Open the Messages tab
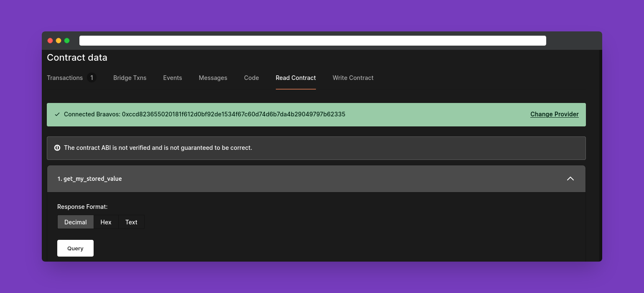644x293 pixels. [213, 78]
